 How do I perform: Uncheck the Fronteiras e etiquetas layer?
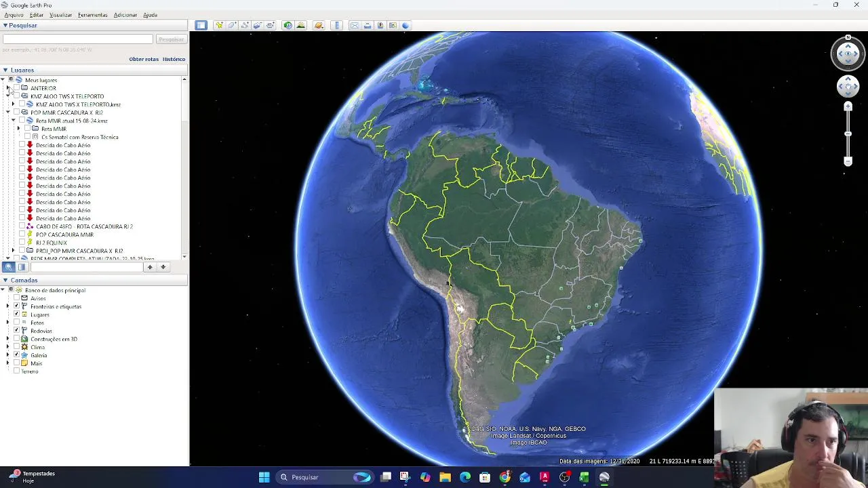tap(16, 306)
